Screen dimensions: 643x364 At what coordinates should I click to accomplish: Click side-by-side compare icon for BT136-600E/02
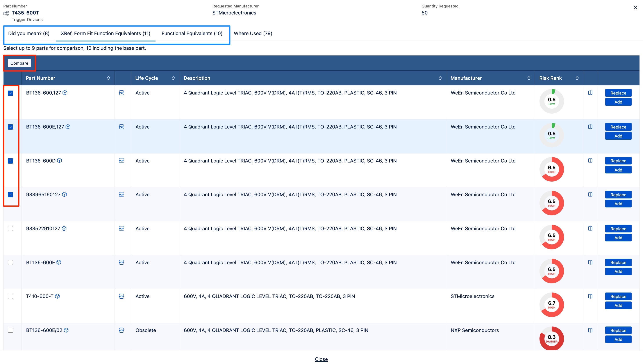point(590,330)
